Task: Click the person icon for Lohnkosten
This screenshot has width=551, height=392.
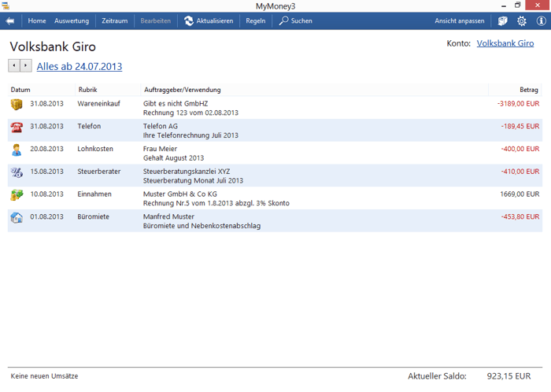Action: (17, 150)
